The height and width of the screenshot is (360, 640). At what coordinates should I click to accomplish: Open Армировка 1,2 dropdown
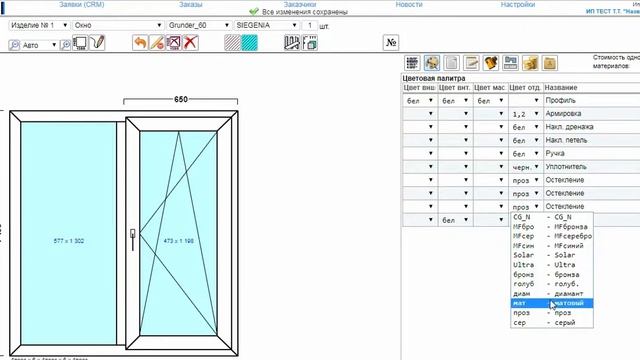pyautogui.click(x=526, y=114)
